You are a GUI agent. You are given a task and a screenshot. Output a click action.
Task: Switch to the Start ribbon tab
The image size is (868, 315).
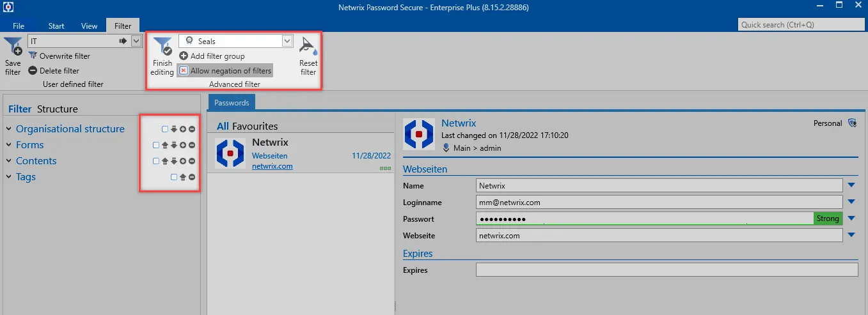tap(56, 26)
